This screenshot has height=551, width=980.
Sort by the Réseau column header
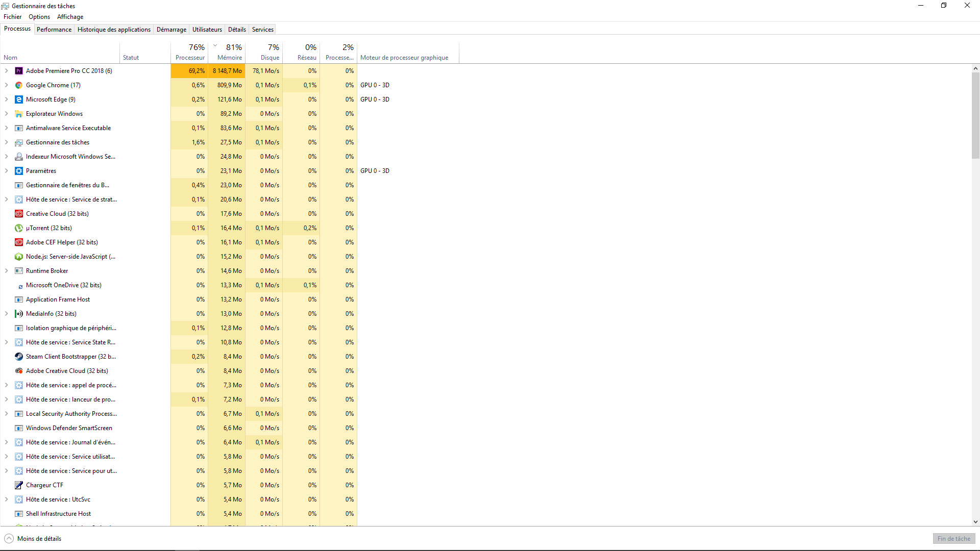[x=301, y=53]
